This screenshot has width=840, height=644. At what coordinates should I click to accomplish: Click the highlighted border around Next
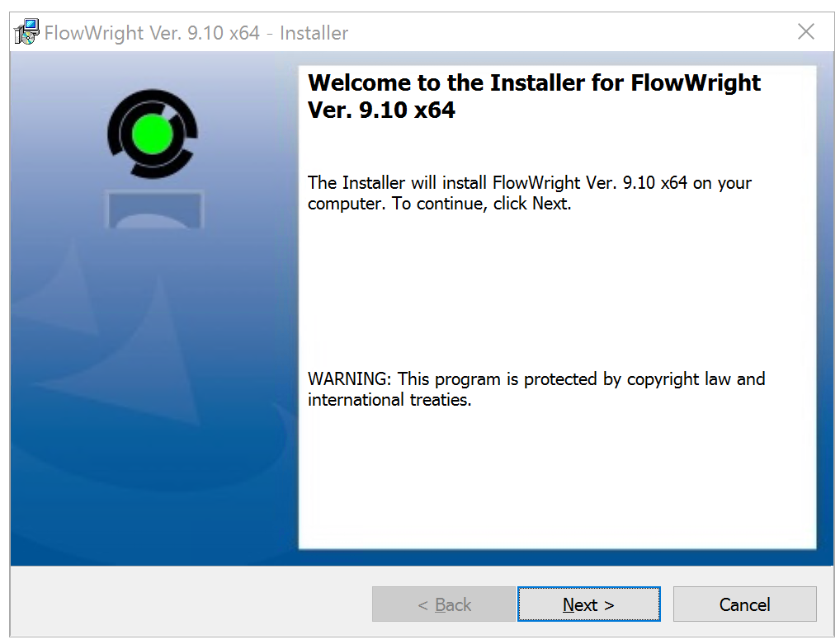tap(588, 585)
